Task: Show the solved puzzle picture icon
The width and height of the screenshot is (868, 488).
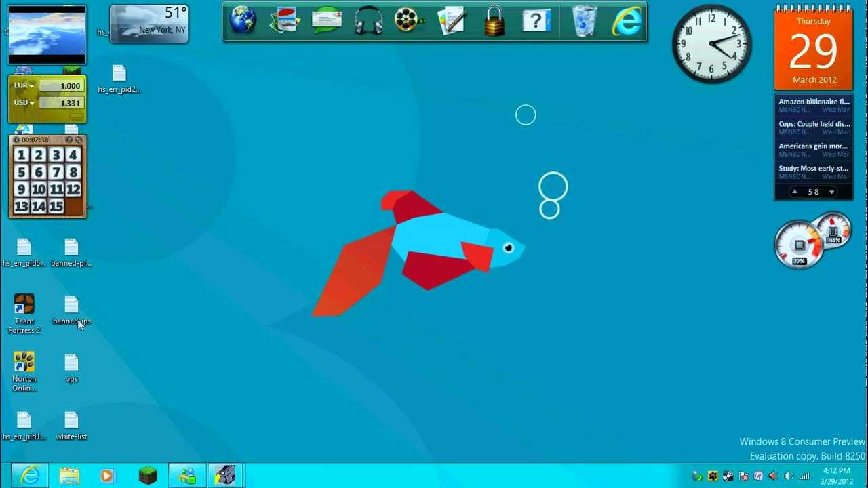Action: (68, 140)
